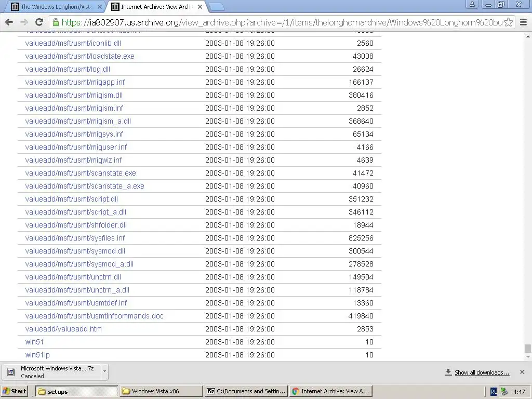Open valueadd/msft/usmt/sysmod_a.dll link
The image size is (532, 399).
[79, 264]
